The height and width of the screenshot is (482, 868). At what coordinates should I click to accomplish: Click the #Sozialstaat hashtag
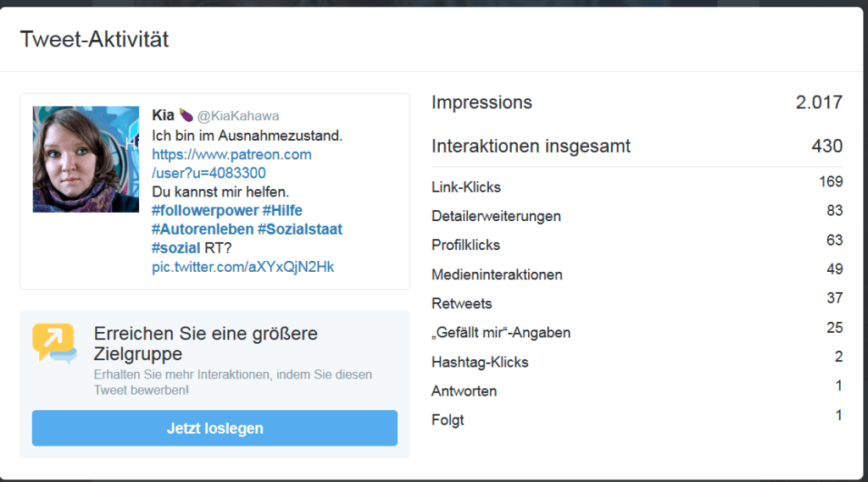(300, 230)
